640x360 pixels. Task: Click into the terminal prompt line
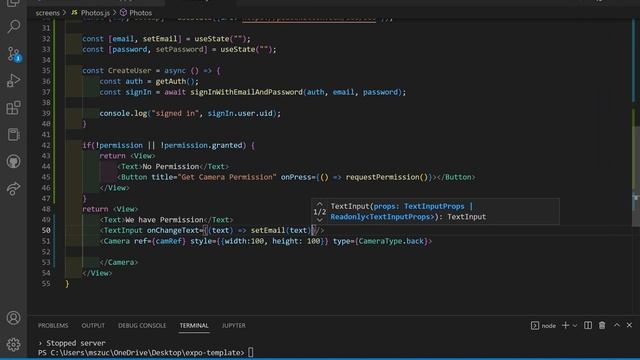[x=145, y=352]
